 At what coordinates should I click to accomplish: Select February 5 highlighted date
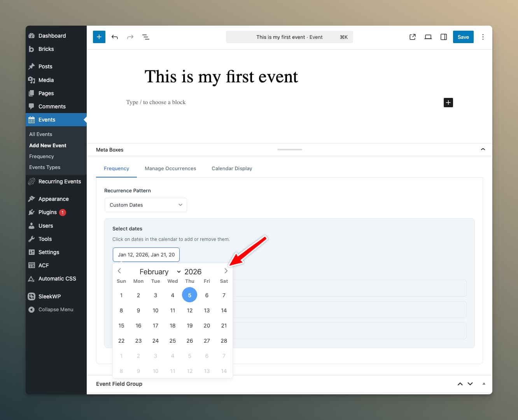point(190,295)
